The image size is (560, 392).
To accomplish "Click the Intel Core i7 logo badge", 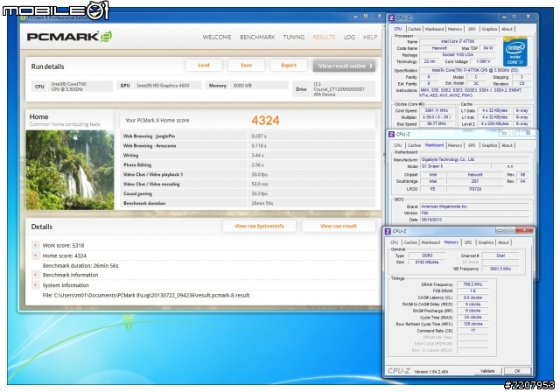I will (x=515, y=52).
